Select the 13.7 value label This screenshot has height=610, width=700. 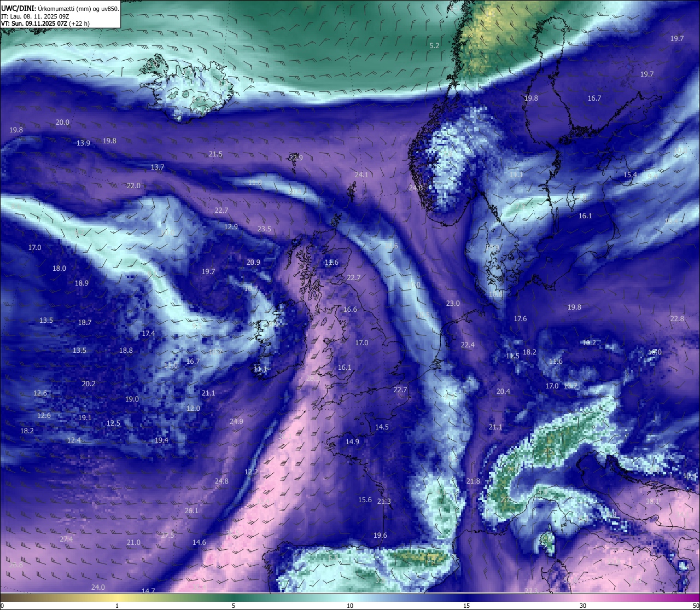[x=157, y=167]
